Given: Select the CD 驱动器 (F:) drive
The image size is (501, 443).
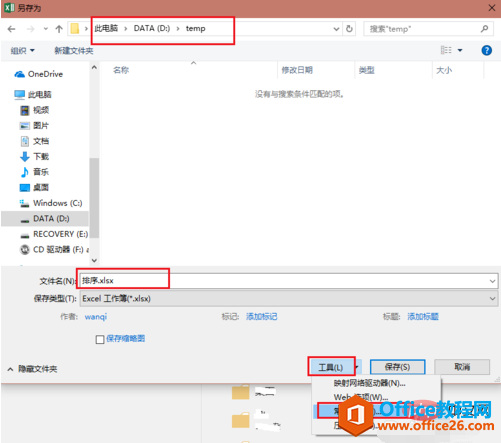Looking at the screenshot, I should coord(61,249).
